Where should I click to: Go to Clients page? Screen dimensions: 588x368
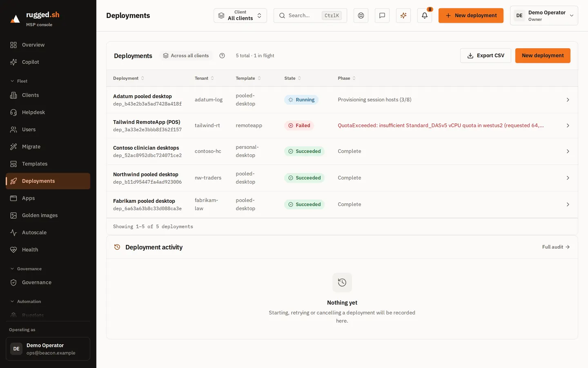[48, 95]
